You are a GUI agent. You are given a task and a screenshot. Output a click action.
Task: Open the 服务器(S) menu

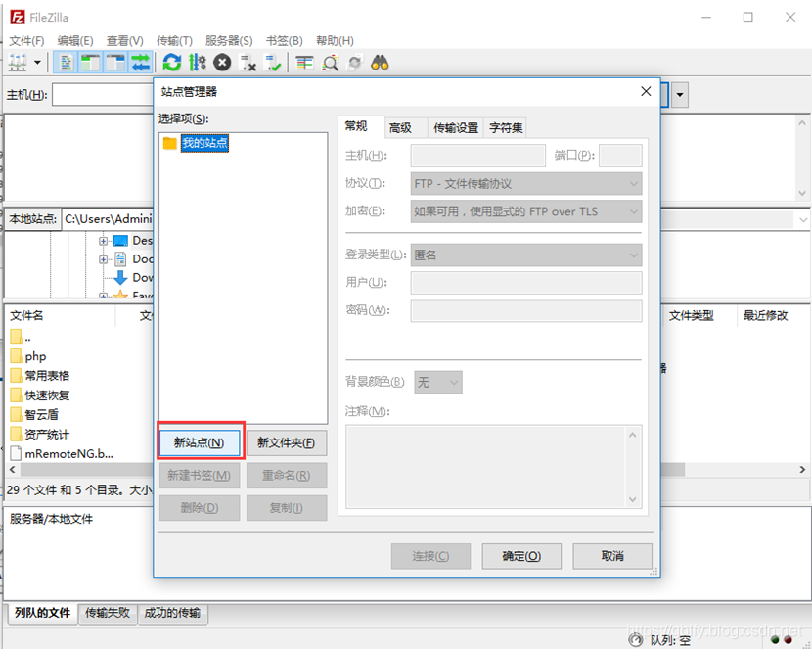[x=229, y=40]
